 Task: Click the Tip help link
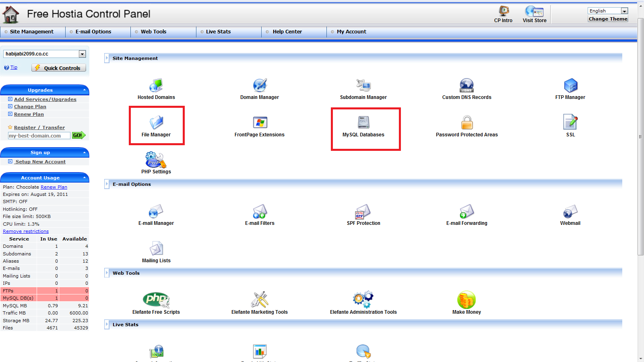(14, 68)
